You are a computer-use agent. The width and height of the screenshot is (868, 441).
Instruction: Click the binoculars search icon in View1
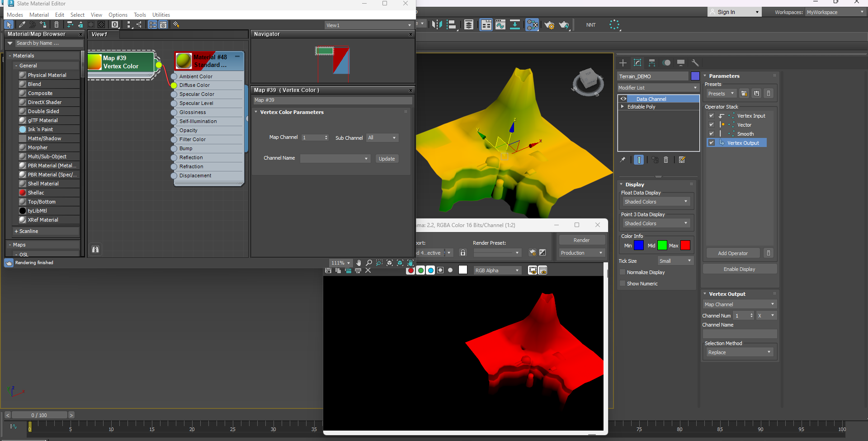click(x=95, y=249)
